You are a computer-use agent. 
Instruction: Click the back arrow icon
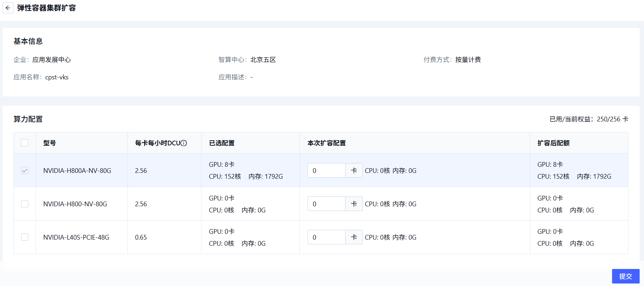[8, 8]
